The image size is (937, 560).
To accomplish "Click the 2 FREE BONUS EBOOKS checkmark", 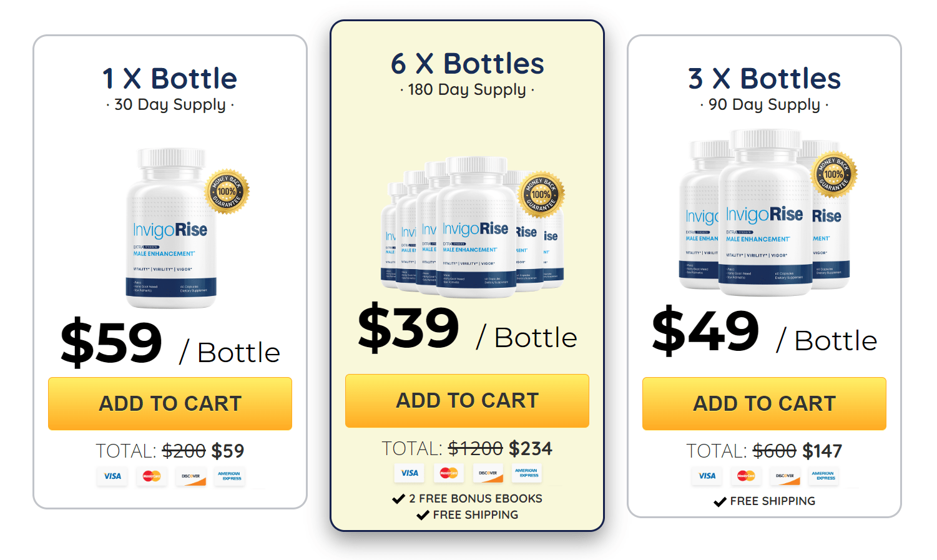I will pyautogui.click(x=399, y=498).
